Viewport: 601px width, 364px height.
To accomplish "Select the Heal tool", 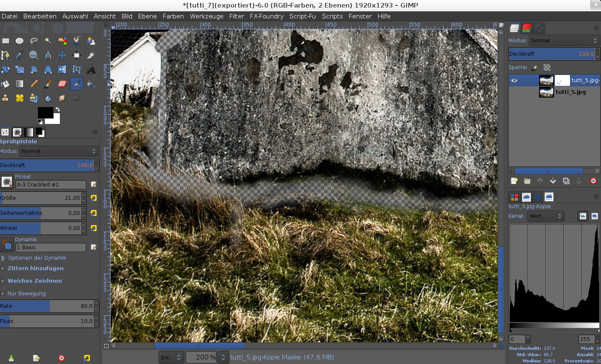I will click(x=19, y=98).
